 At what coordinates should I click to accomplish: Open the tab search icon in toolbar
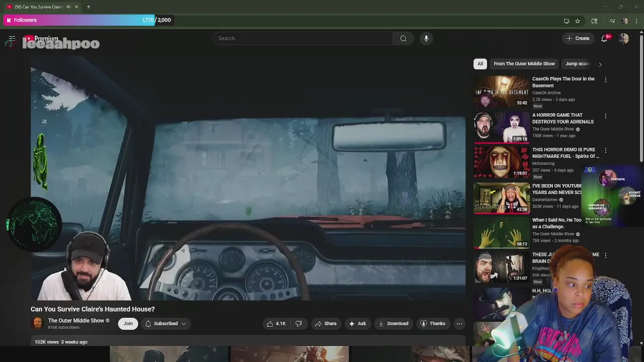tap(594, 21)
